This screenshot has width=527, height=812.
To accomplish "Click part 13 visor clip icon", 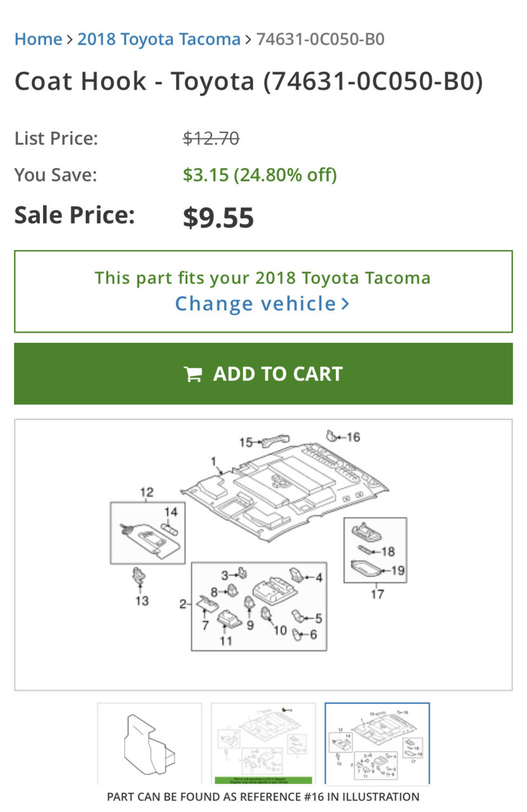I will [x=137, y=577].
